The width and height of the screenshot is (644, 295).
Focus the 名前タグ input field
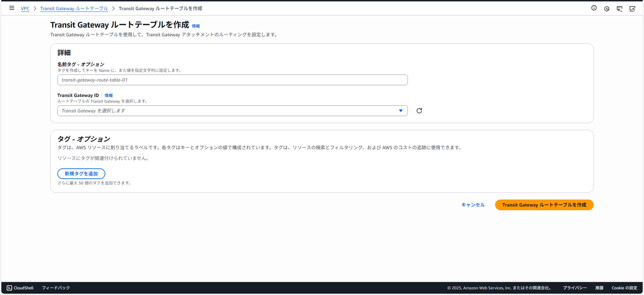232,80
